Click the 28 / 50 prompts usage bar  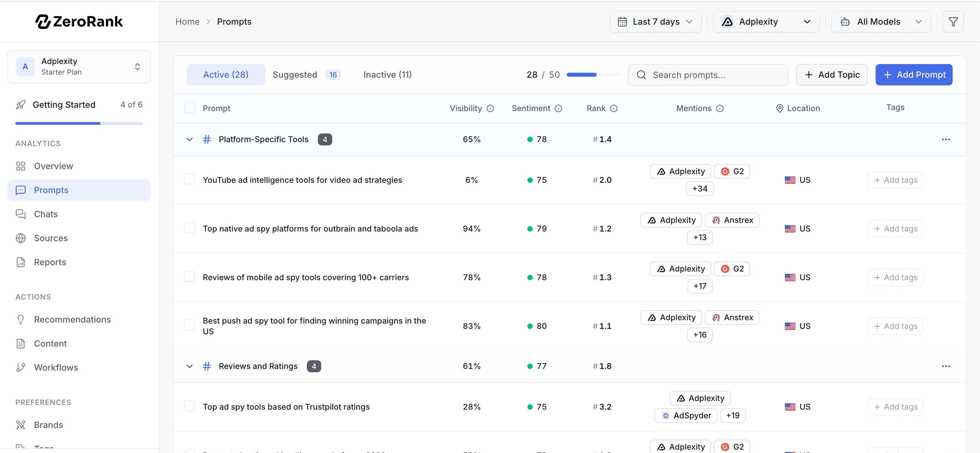tap(593, 74)
